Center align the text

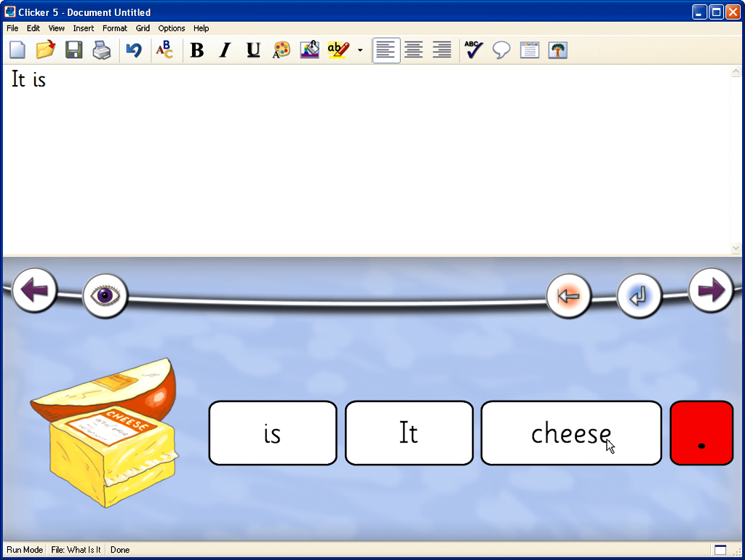point(414,50)
